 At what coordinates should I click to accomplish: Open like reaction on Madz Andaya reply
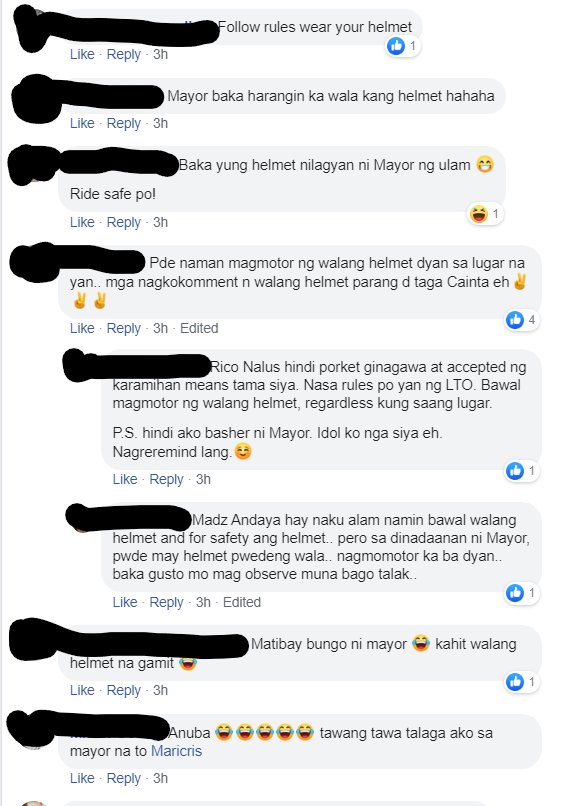pos(522,593)
